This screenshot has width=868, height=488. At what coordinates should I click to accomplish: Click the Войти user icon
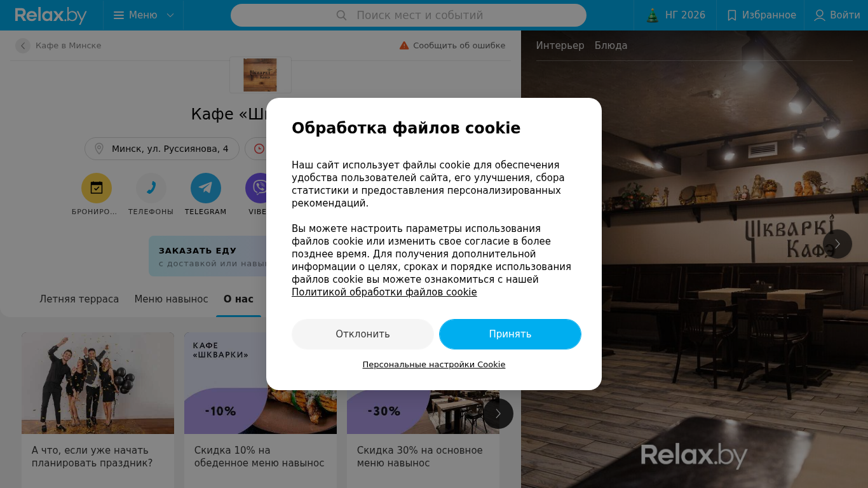coord(820,15)
